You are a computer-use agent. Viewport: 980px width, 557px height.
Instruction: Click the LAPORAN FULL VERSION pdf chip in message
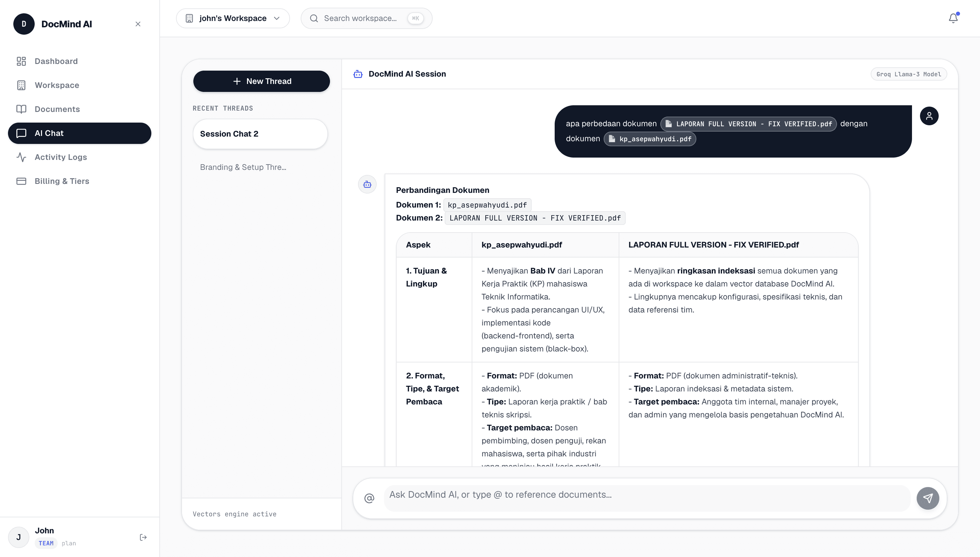[748, 124]
